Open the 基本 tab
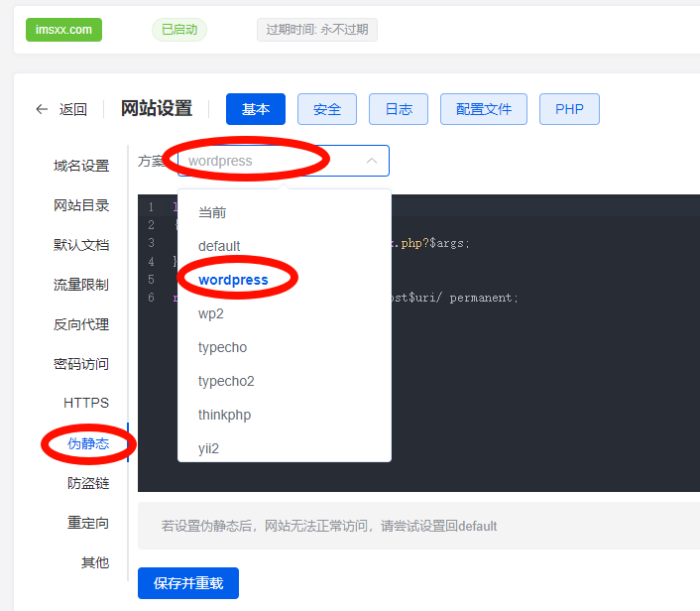This screenshot has width=700, height=611. coord(256,109)
